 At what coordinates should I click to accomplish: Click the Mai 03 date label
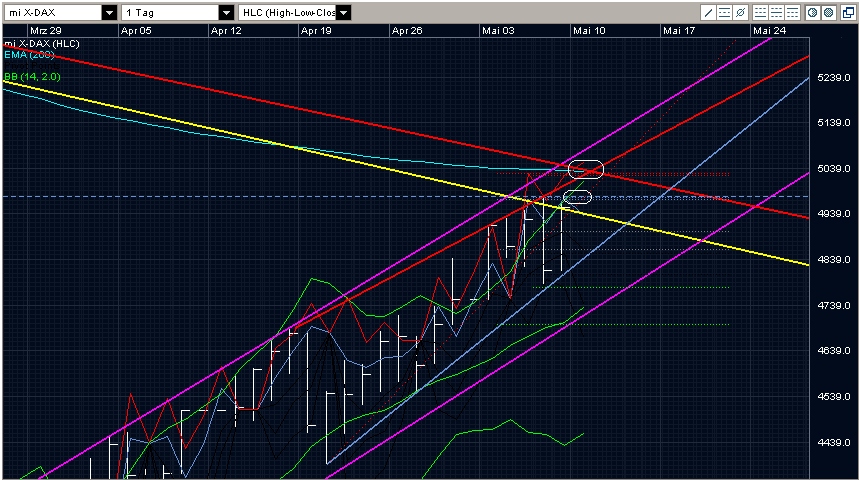pyautogui.click(x=498, y=31)
